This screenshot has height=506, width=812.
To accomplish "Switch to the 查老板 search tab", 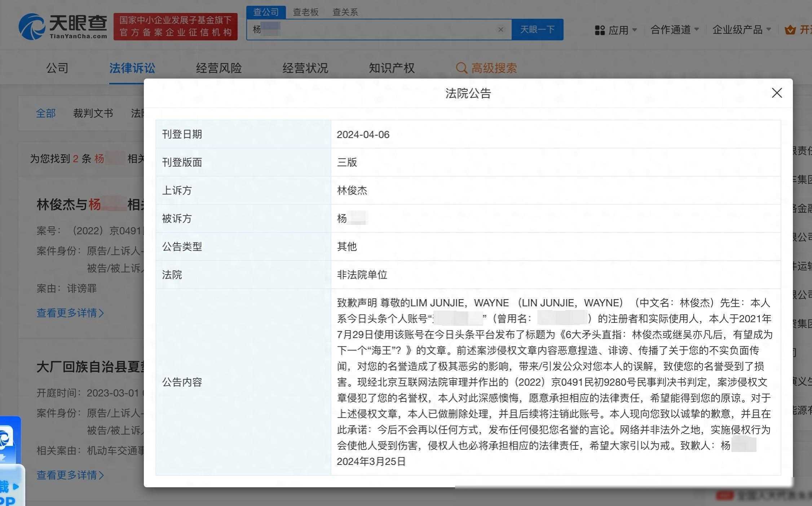I will [x=305, y=12].
